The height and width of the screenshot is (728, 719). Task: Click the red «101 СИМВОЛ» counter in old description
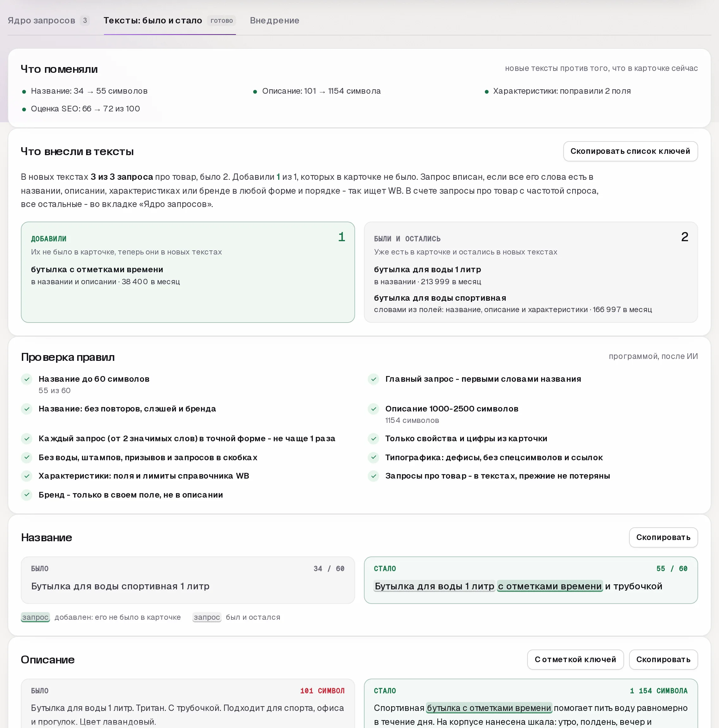(322, 691)
